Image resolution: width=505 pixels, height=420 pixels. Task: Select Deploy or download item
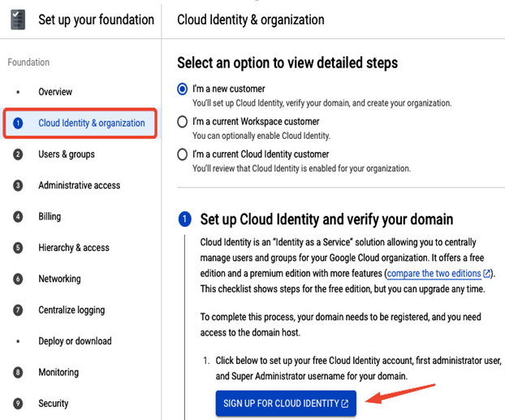click(75, 341)
